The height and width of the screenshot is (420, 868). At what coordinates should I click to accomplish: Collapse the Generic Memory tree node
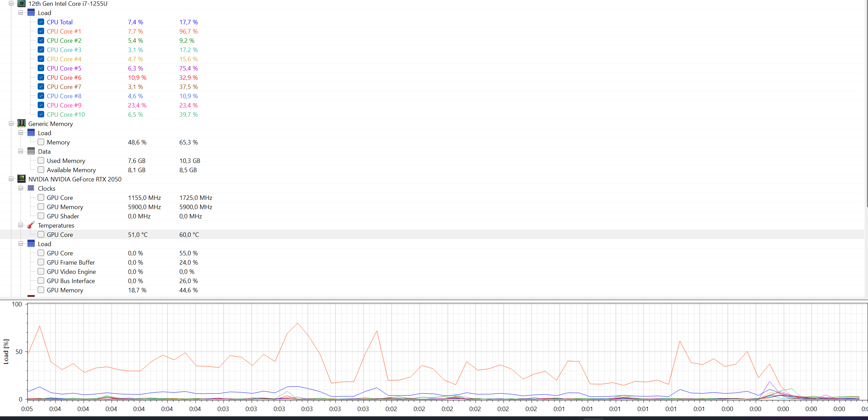tap(11, 124)
